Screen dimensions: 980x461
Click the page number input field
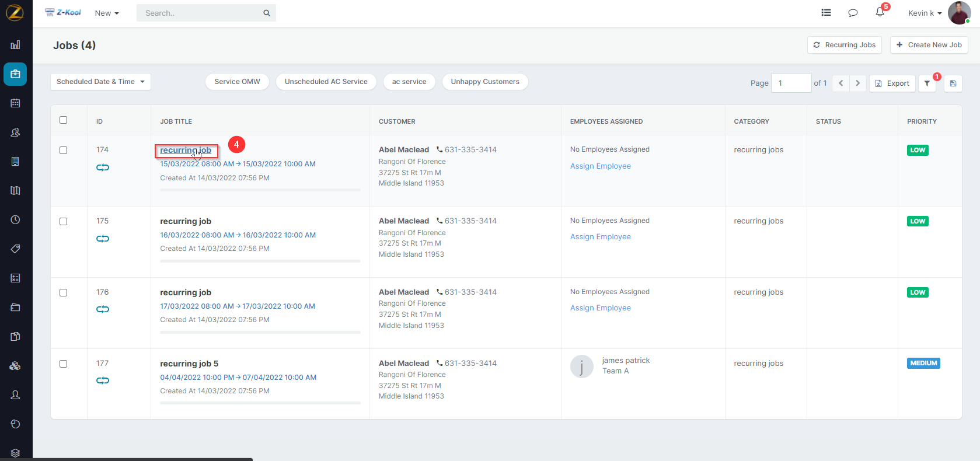(x=790, y=83)
